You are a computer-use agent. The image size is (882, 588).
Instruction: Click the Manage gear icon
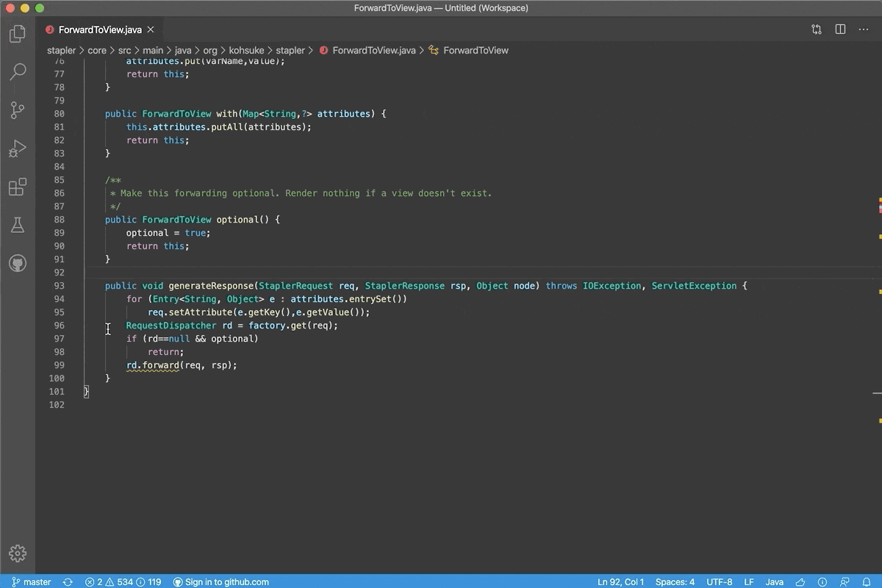[x=18, y=553]
